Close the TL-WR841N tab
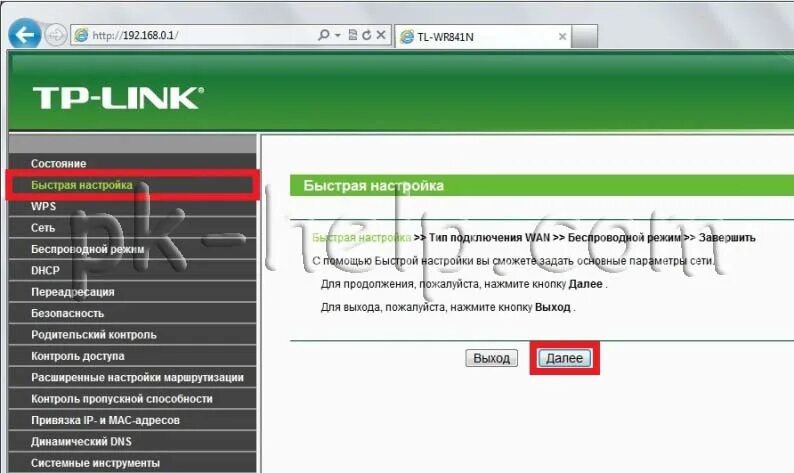Image resolution: width=794 pixels, height=473 pixels. [x=562, y=36]
